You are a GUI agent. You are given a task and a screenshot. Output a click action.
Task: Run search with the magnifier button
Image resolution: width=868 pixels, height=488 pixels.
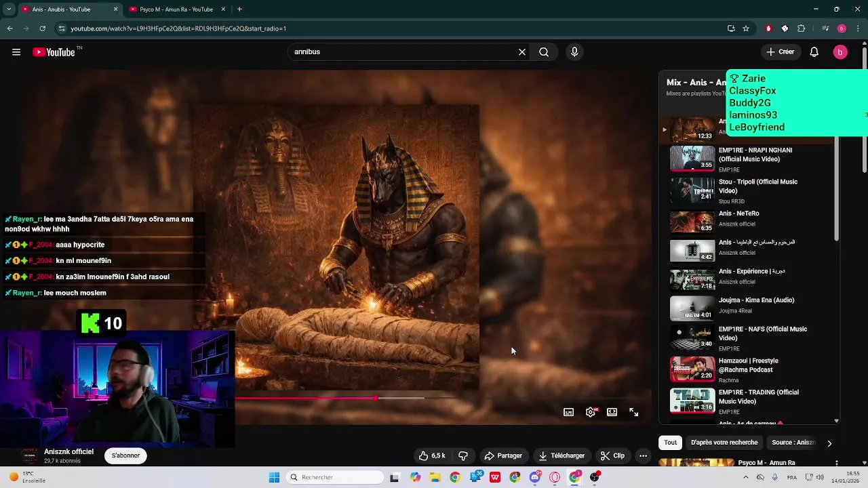(544, 52)
